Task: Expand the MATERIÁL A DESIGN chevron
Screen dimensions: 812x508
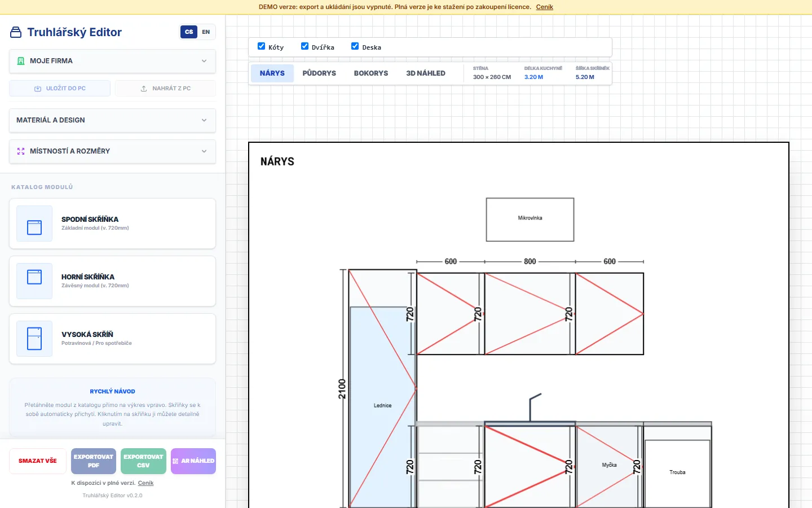Action: click(204, 120)
